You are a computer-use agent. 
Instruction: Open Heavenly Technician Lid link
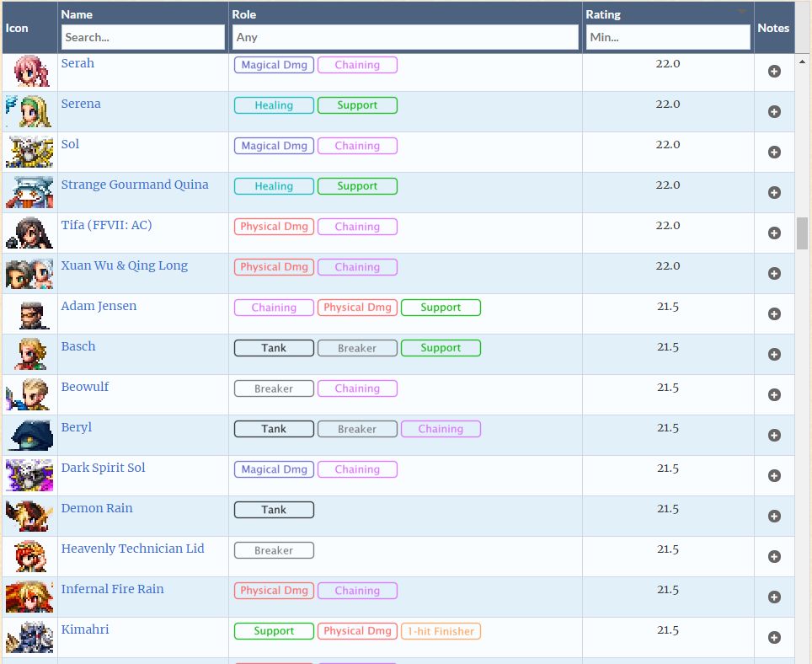point(132,548)
